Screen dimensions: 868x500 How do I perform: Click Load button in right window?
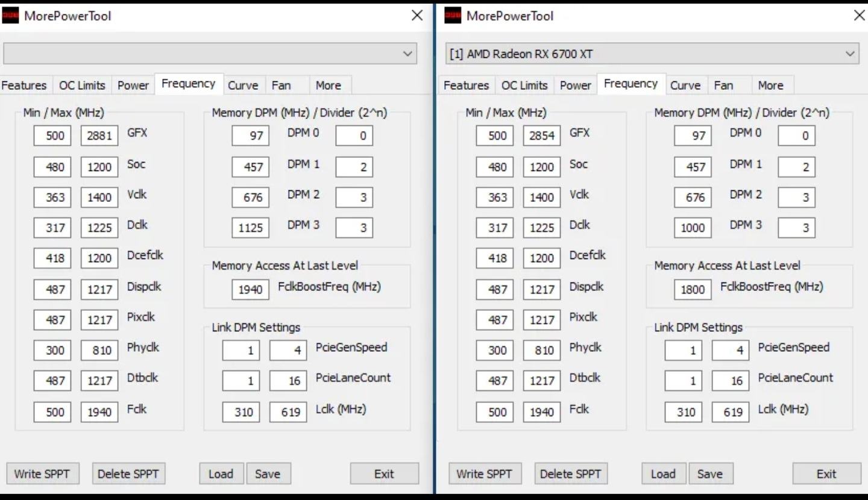coord(664,474)
